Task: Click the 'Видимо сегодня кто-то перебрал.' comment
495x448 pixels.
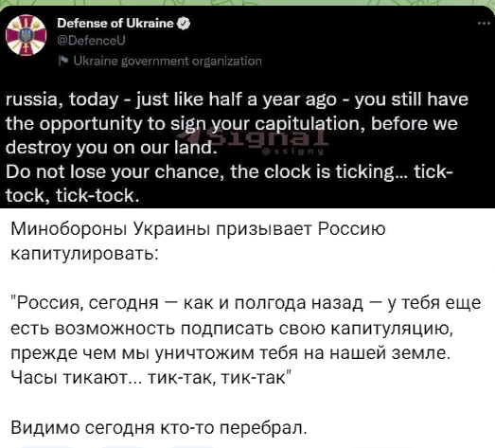Action: pos(159,428)
